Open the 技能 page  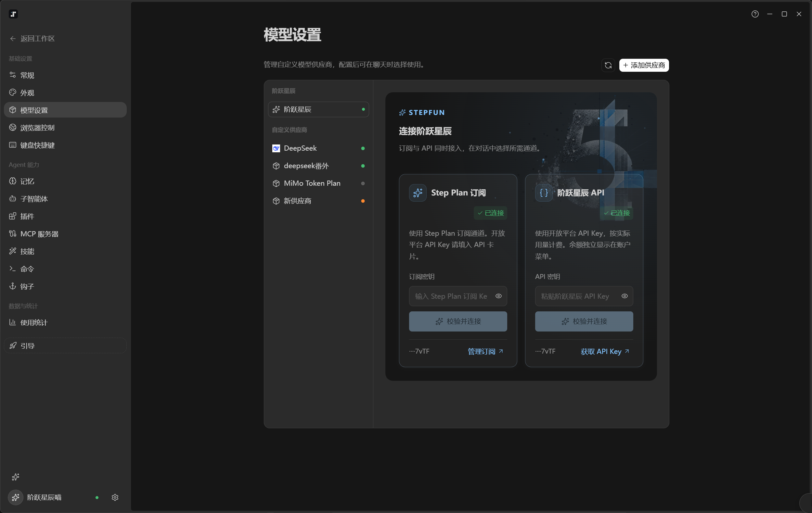[65, 251]
